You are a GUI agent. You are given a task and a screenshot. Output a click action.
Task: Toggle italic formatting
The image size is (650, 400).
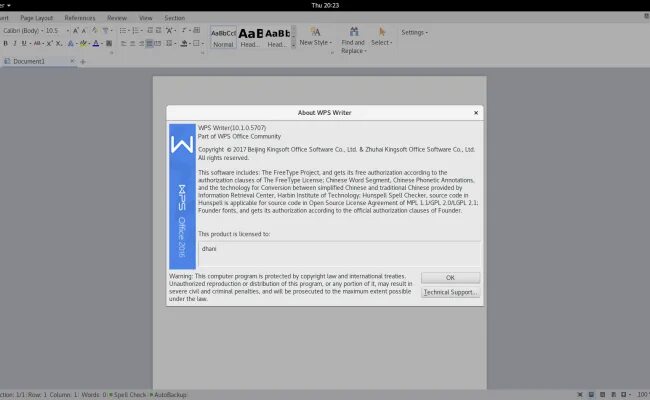click(15, 43)
